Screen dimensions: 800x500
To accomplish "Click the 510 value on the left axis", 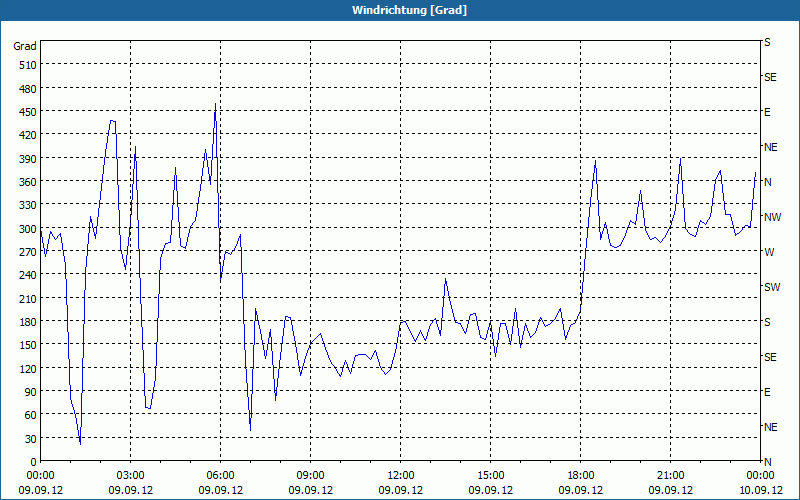I will (28, 65).
